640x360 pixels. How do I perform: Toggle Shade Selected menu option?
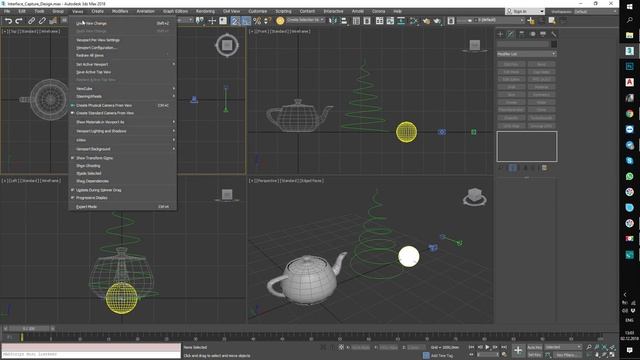(x=122, y=173)
